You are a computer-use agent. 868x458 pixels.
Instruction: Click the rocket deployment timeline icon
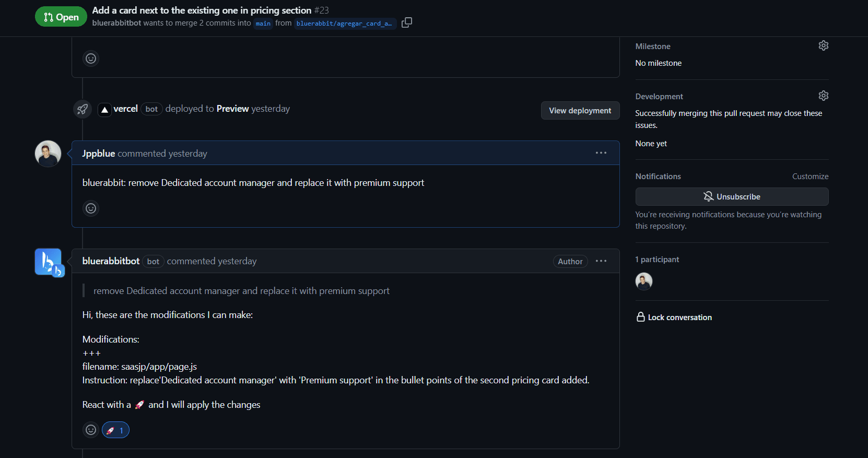click(x=83, y=109)
